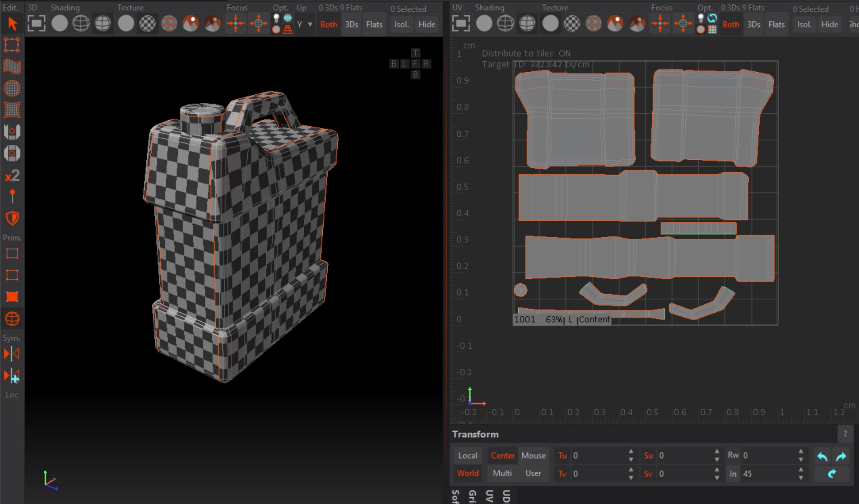Click the frame-view icon in UV toolbar

point(461,23)
